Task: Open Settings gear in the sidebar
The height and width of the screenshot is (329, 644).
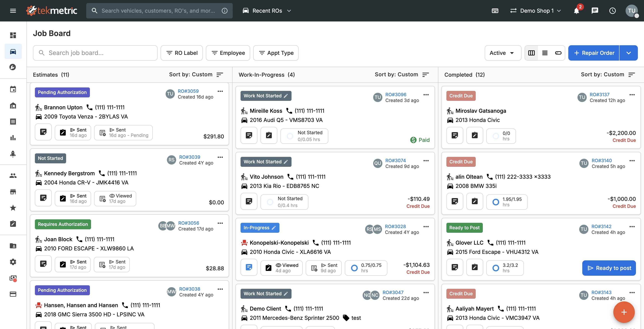Action: 13,262
